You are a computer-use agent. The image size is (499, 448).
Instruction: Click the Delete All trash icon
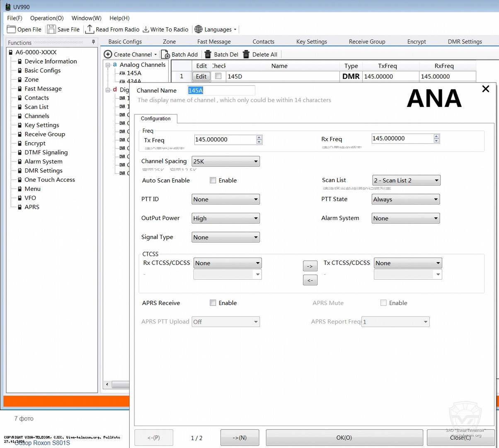[x=246, y=54]
